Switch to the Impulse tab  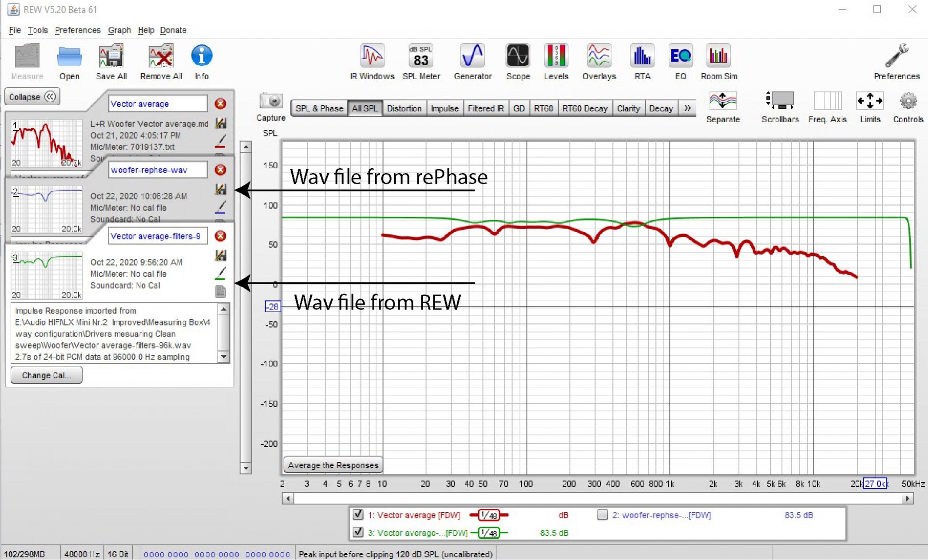click(444, 108)
